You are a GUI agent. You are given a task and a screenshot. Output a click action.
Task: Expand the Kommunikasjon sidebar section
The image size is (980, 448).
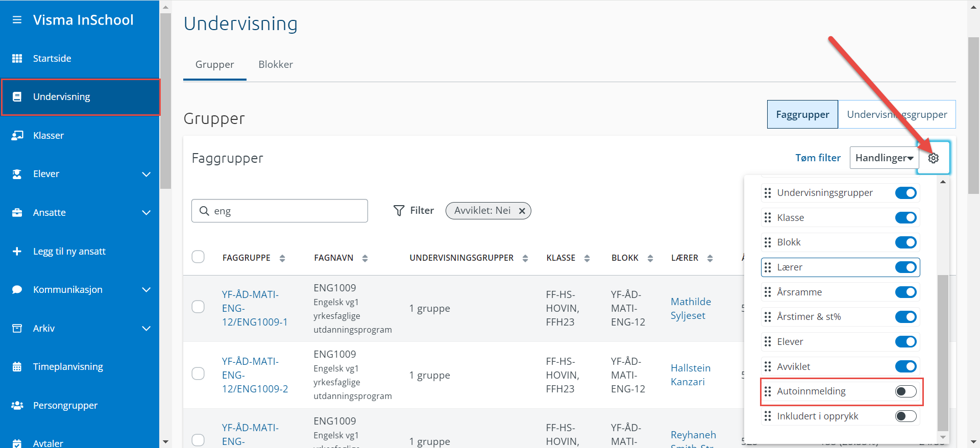pyautogui.click(x=146, y=290)
